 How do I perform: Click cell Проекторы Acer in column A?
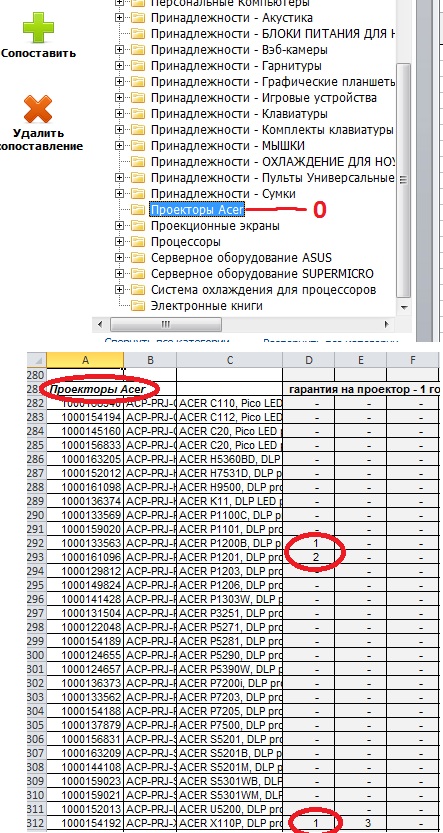85,389
